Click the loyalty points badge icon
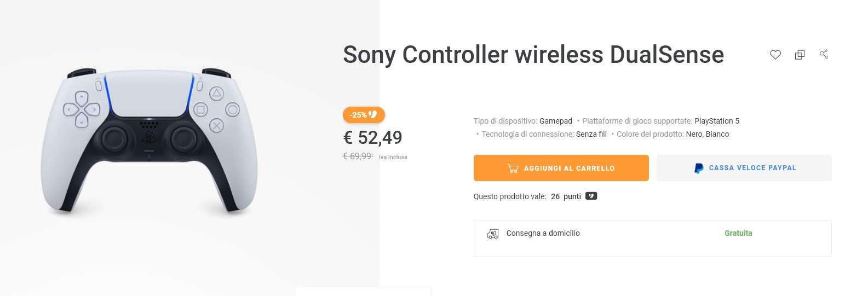Screen dimensions: 868x296 coord(591,196)
